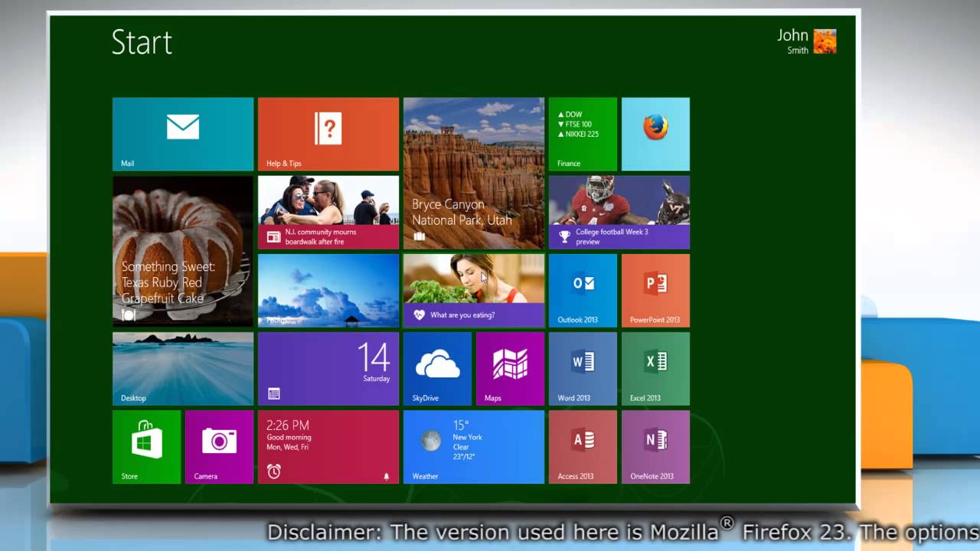This screenshot has height=551, width=980.
Task: Click the alarm clock icon on Alarms tile
Action: [273, 471]
